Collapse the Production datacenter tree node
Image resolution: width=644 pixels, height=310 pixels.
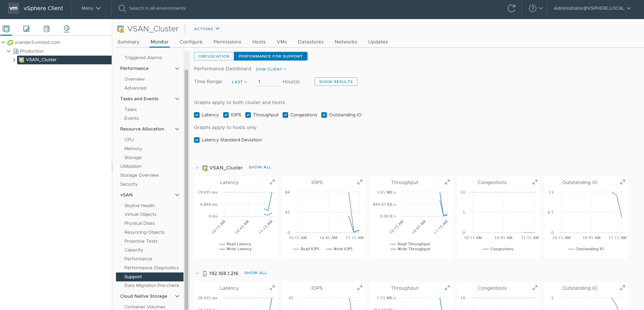(x=9, y=51)
